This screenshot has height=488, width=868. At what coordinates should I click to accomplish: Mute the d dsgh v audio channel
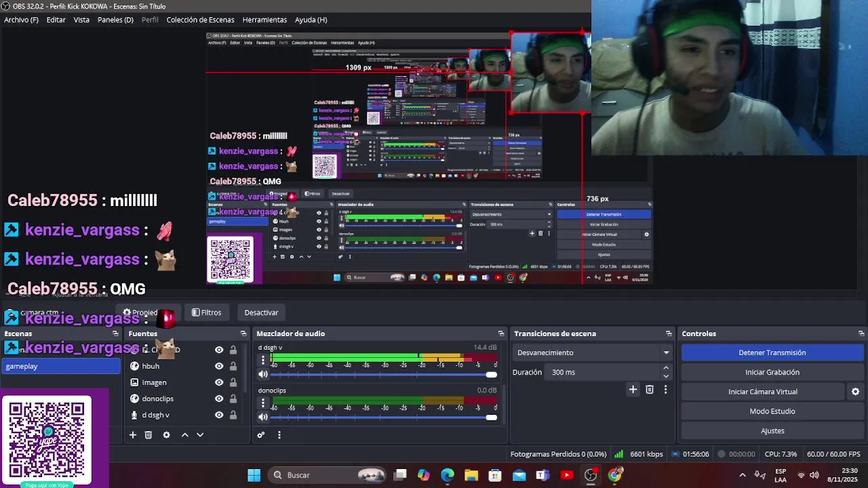point(263,374)
